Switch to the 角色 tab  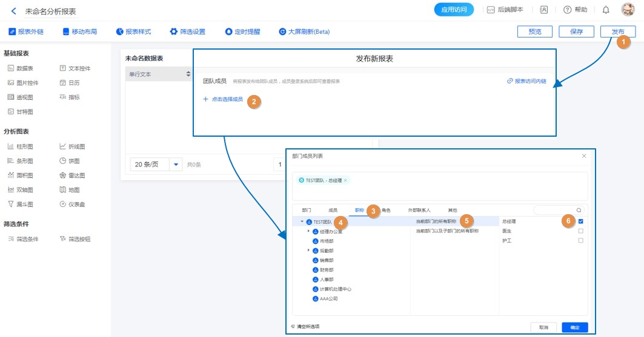(386, 211)
